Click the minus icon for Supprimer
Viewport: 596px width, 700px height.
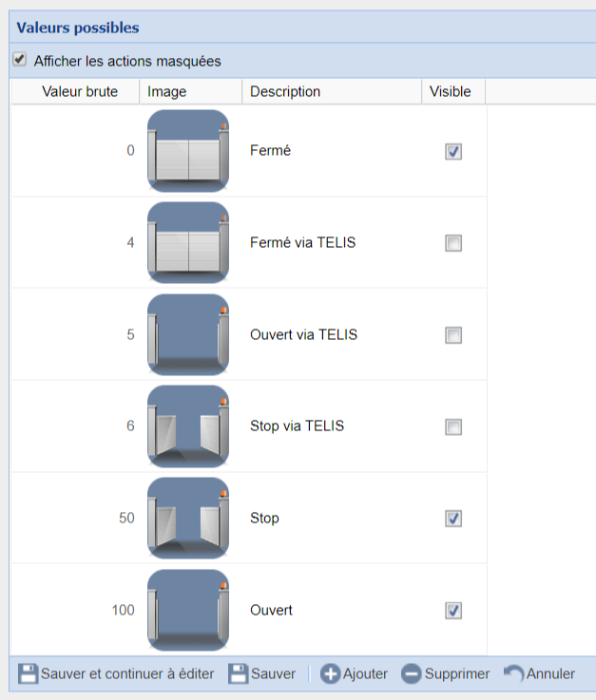[x=412, y=673]
